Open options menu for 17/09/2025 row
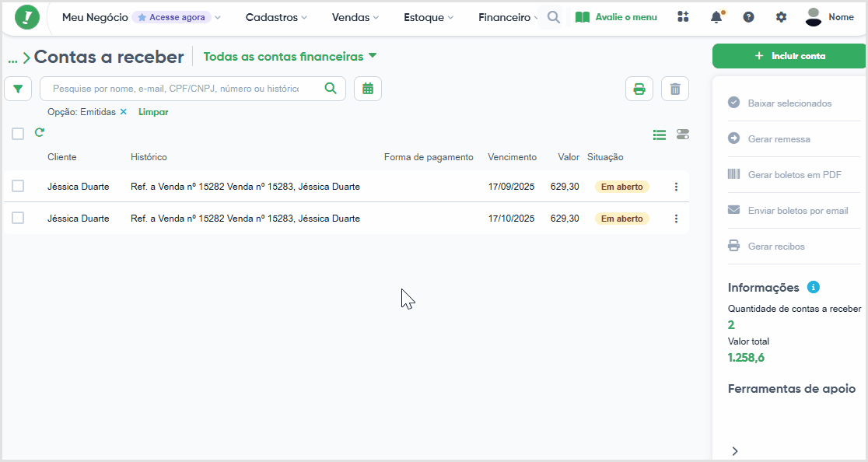868x462 pixels. pyautogui.click(x=676, y=187)
